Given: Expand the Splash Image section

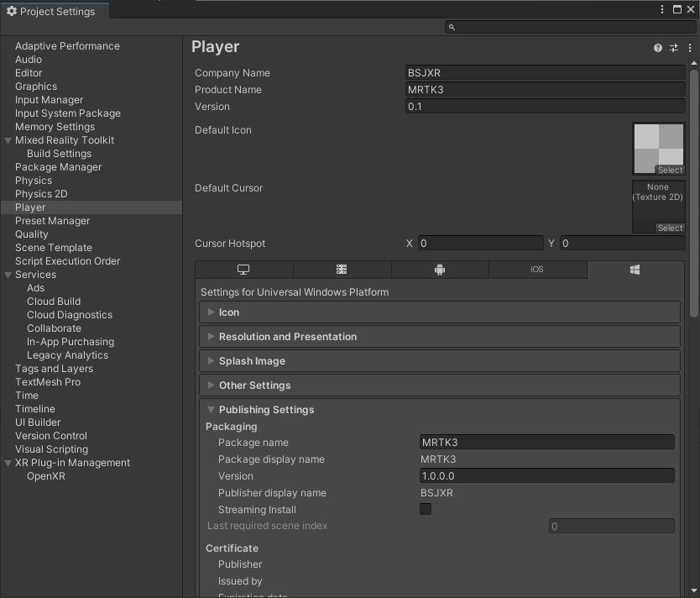Looking at the screenshot, I should click(x=252, y=361).
